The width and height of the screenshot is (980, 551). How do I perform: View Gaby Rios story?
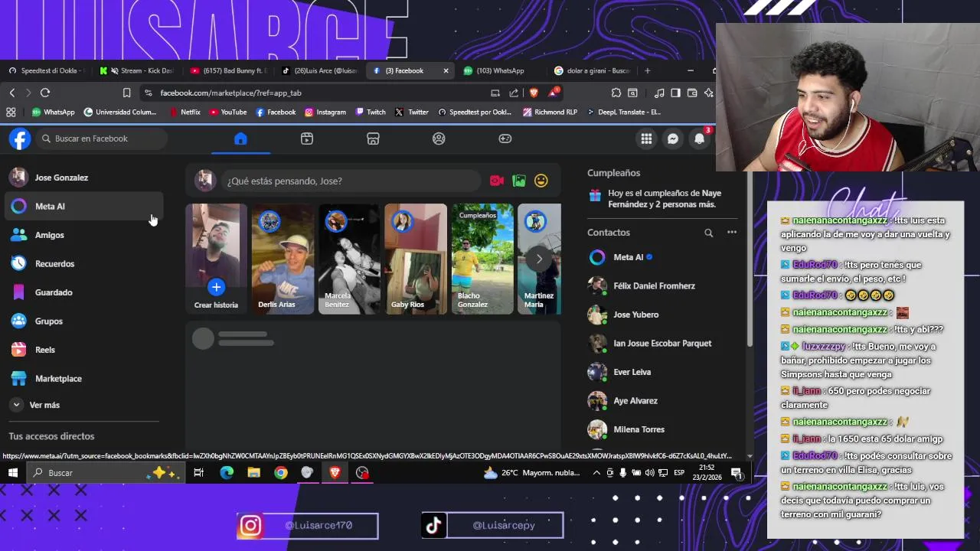click(416, 259)
